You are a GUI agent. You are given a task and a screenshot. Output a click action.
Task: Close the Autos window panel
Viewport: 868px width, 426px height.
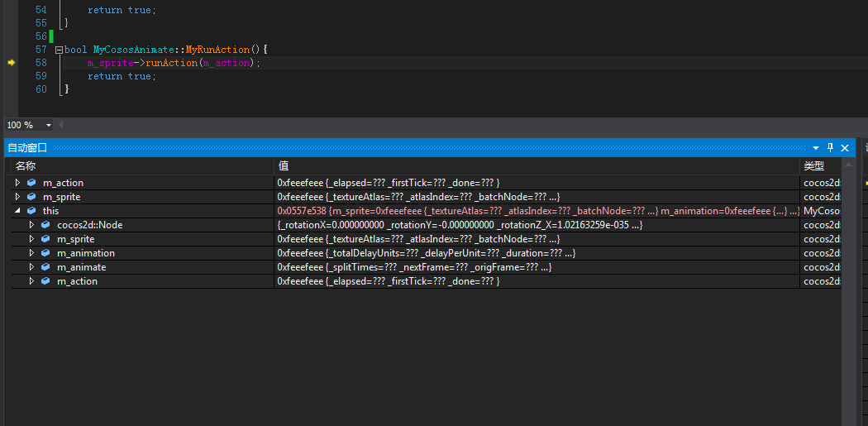tap(845, 148)
